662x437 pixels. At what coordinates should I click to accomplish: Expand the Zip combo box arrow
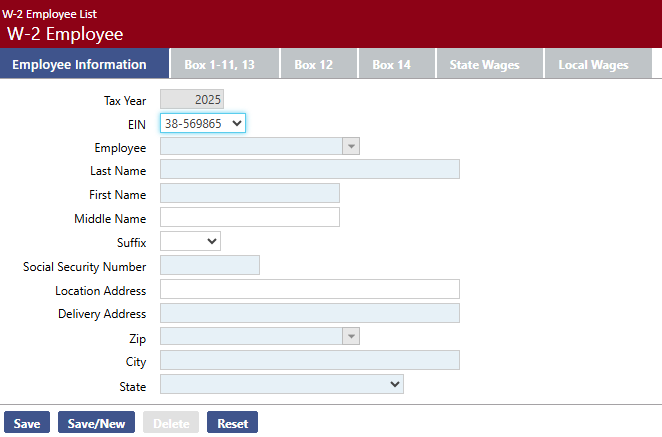click(x=350, y=337)
